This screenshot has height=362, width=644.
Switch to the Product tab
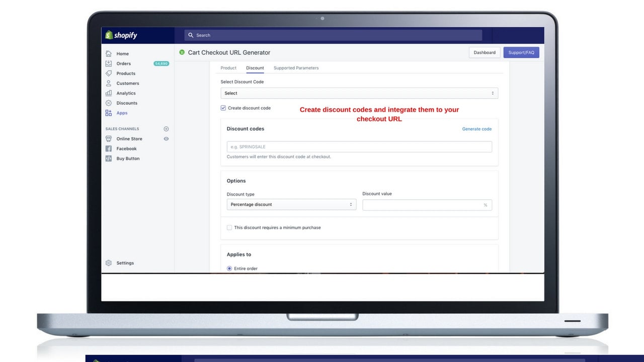(228, 68)
